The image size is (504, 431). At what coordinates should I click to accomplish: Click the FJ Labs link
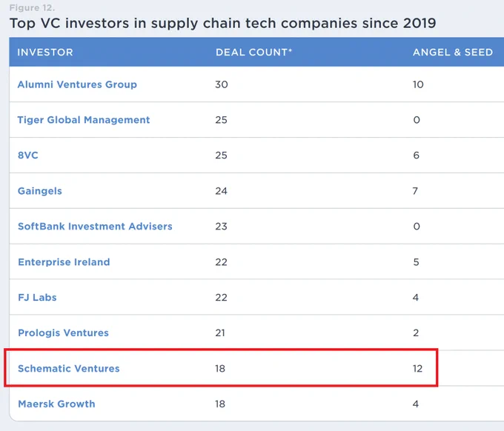[x=37, y=298]
